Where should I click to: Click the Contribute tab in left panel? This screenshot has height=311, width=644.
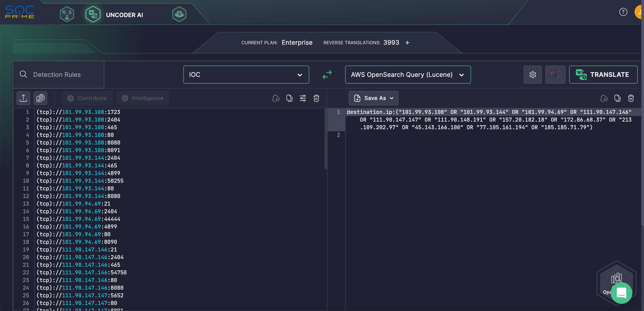[87, 98]
